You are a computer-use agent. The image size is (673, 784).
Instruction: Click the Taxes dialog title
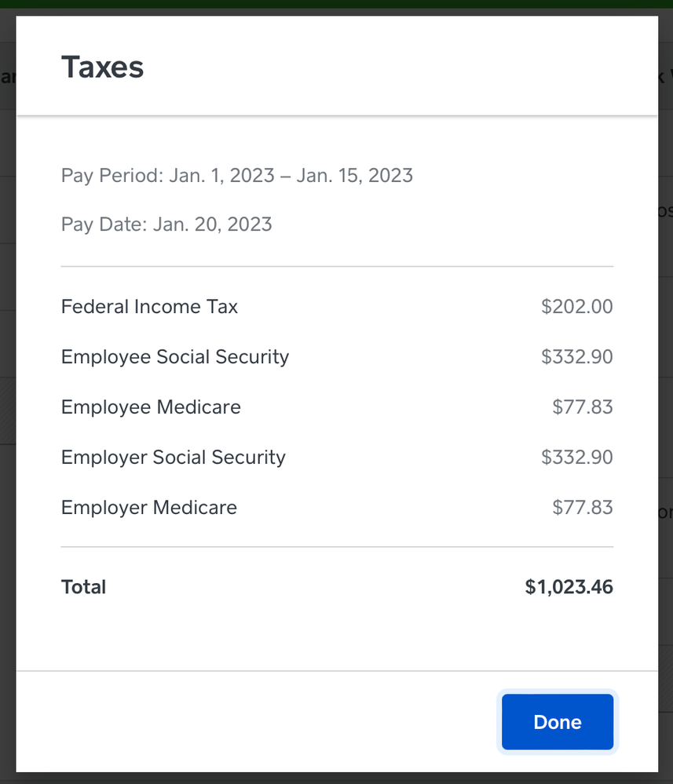tap(102, 67)
